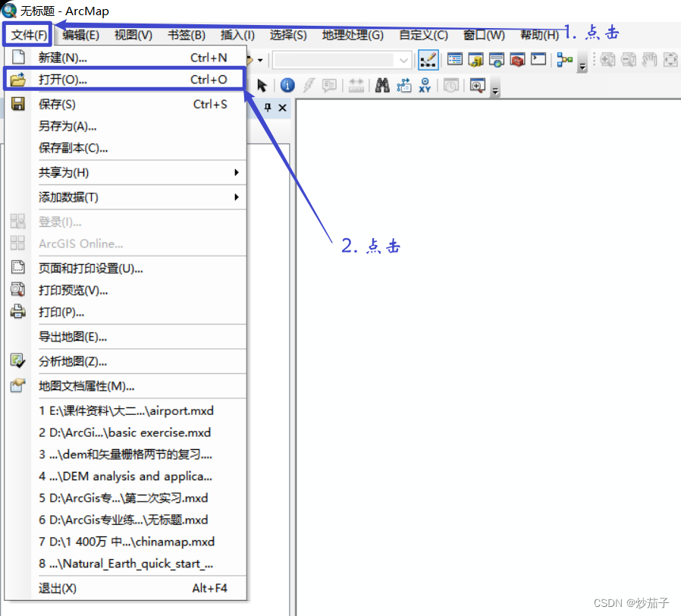The width and height of the screenshot is (681, 616).
Task: Open the 自定义(C) menu
Action: pyautogui.click(x=423, y=35)
